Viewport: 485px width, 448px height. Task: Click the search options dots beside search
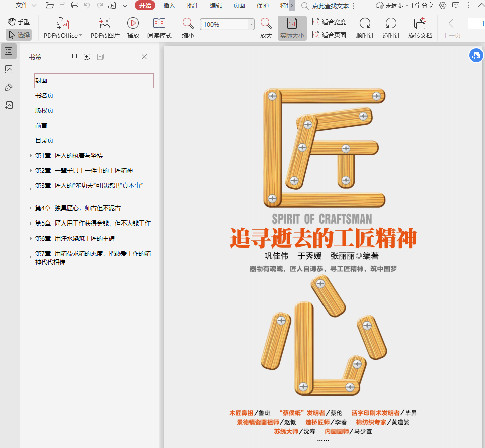pos(353,6)
